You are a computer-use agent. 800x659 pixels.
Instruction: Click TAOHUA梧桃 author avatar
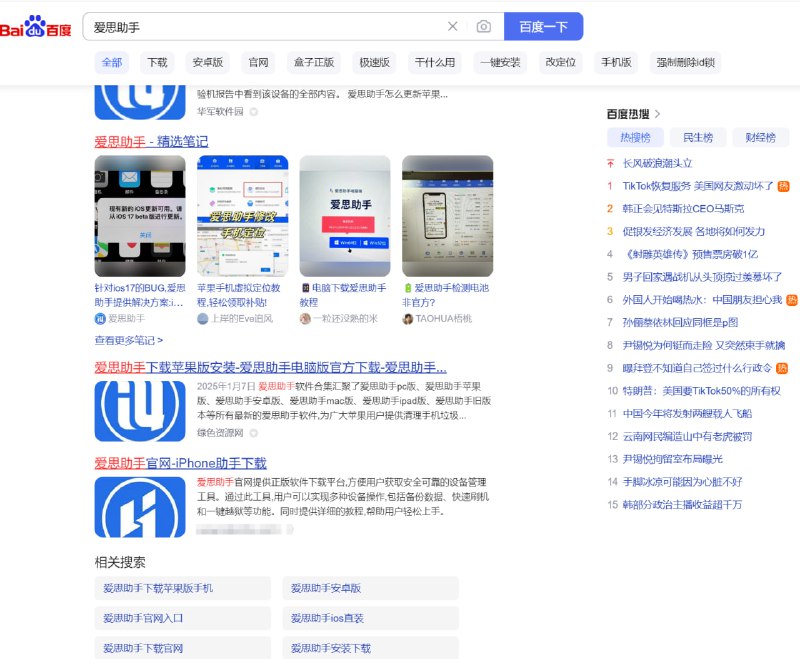click(x=408, y=319)
